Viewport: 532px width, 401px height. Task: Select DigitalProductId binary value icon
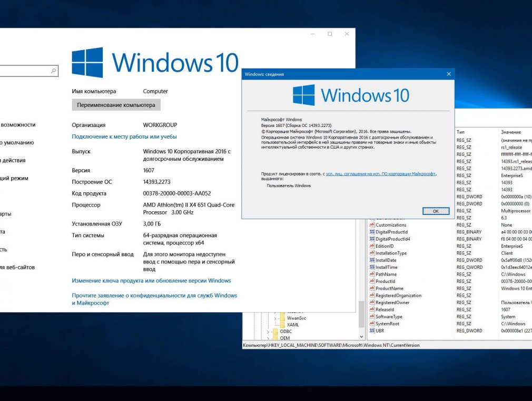coord(372,232)
